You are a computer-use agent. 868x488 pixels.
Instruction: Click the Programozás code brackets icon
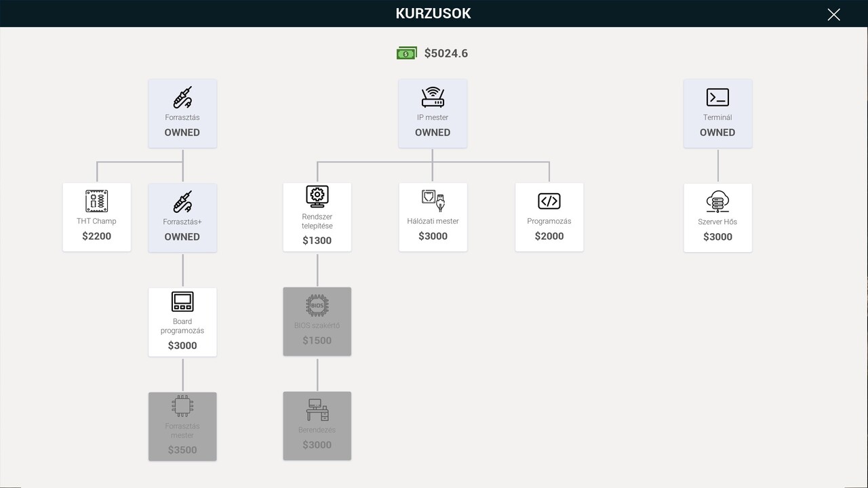point(549,201)
